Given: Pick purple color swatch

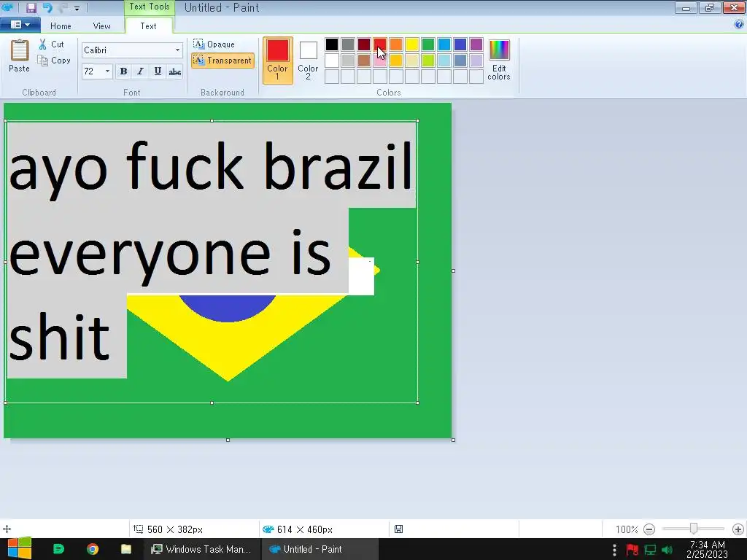Looking at the screenshot, I should coord(476,44).
